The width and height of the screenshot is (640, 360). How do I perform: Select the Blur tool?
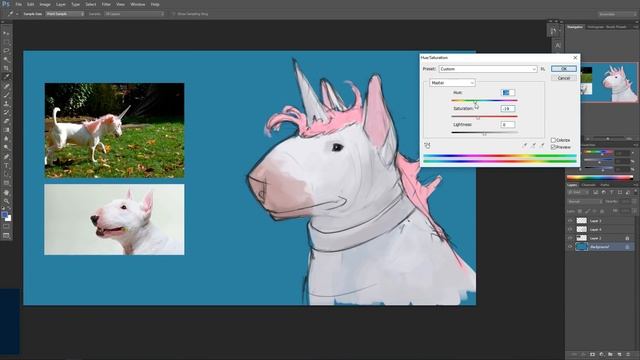tap(6, 139)
